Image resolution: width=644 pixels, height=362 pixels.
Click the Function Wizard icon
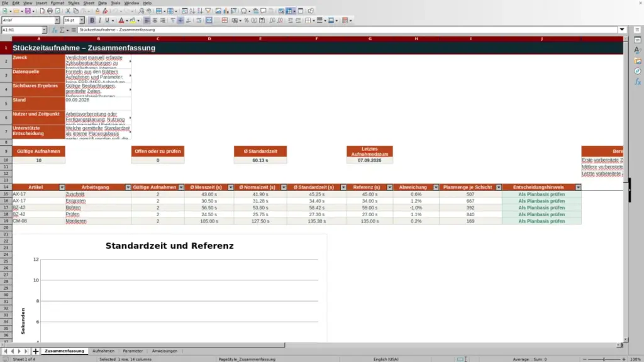54,30
